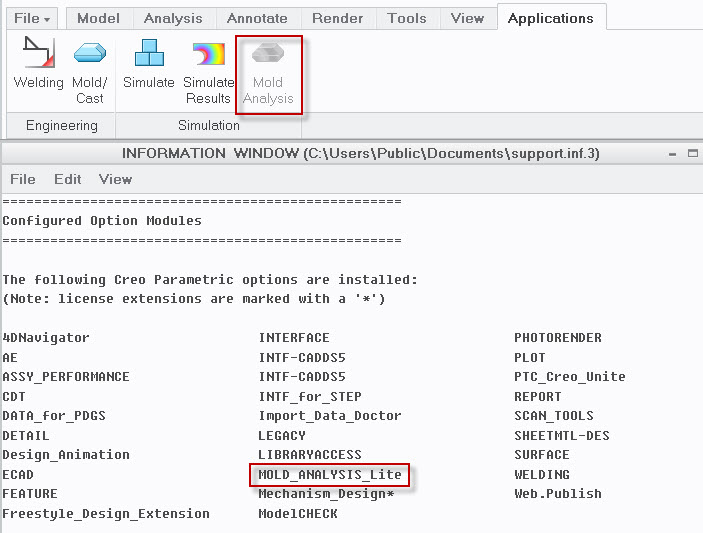Select the Tools tab

(407, 18)
